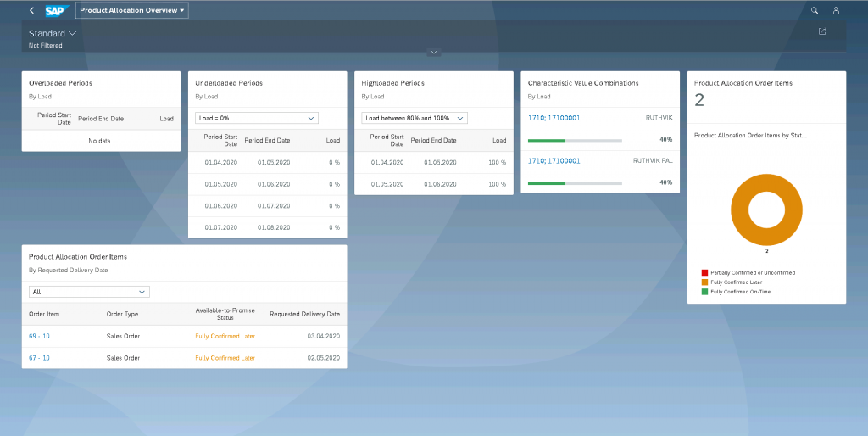This screenshot has width=868, height=436.
Task: Click Fully Confirmed Later status for 67 - 10
Action: (225, 358)
